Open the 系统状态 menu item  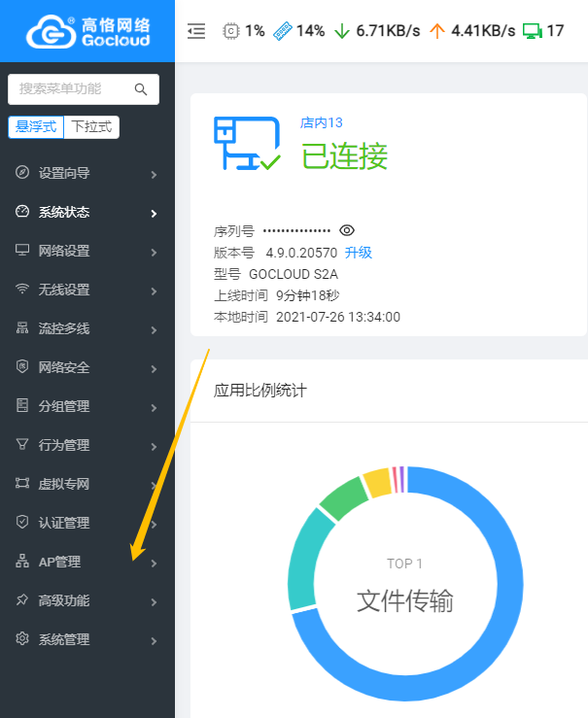64,212
